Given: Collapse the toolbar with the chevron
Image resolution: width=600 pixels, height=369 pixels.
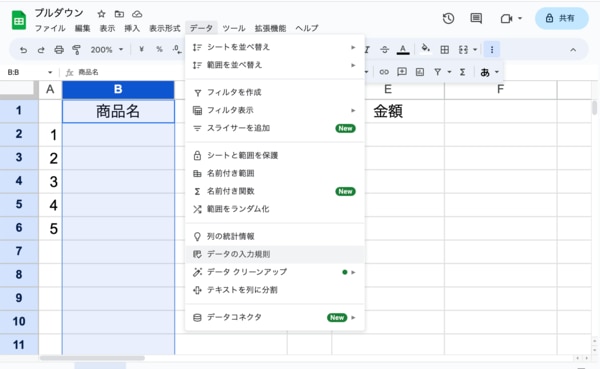Looking at the screenshot, I should pos(573,50).
